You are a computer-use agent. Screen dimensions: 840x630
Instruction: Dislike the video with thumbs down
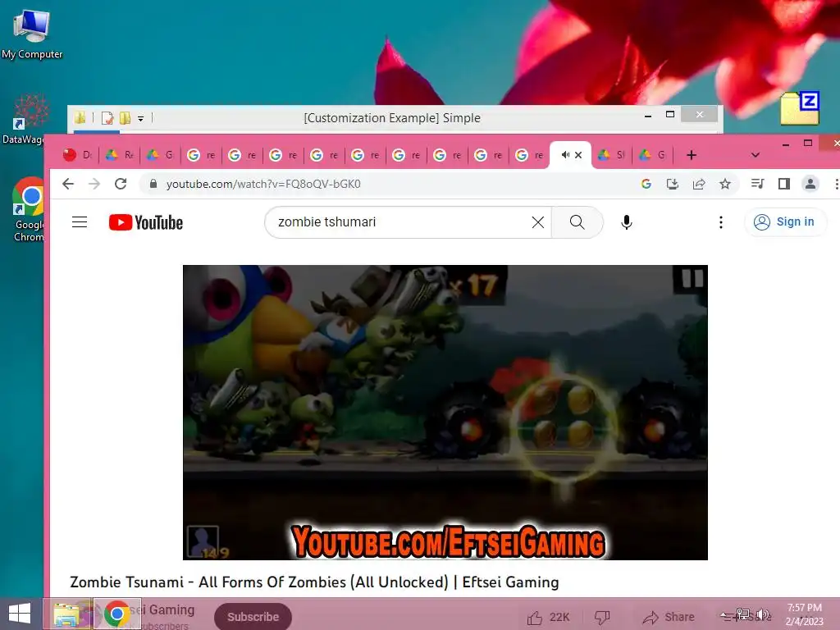(602, 617)
